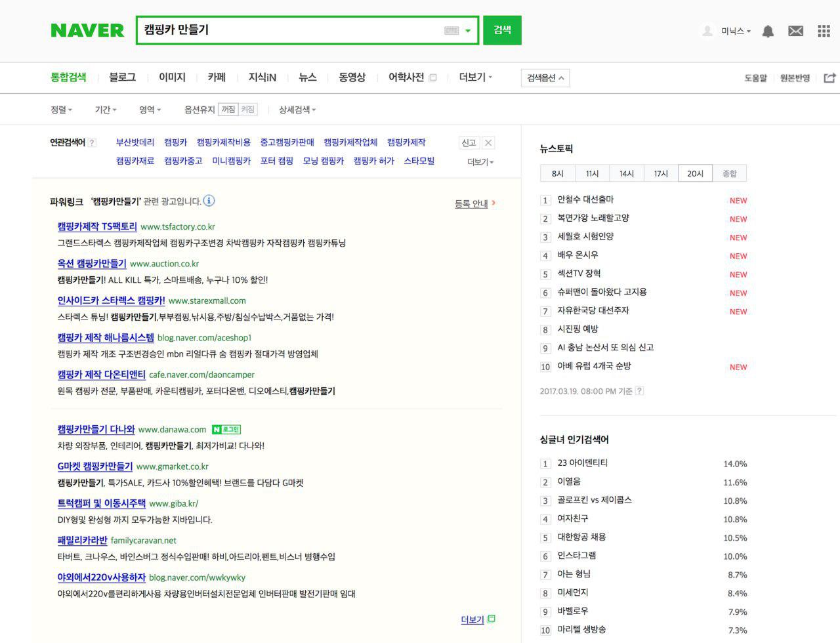The height and width of the screenshot is (643, 840).
Task: Click related search 중고캠핑카판매
Action: 287,142
